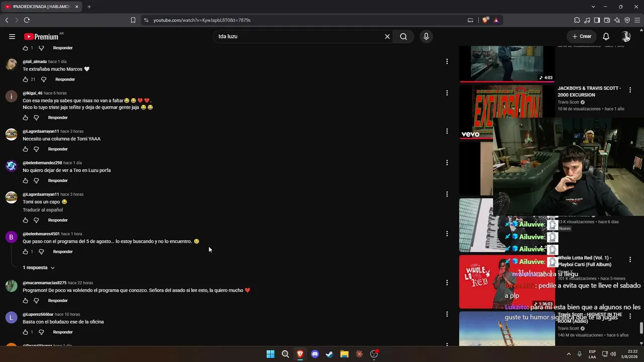The image size is (644, 362).
Task: Open the Brave Rewards triangle icon
Action: click(496, 20)
